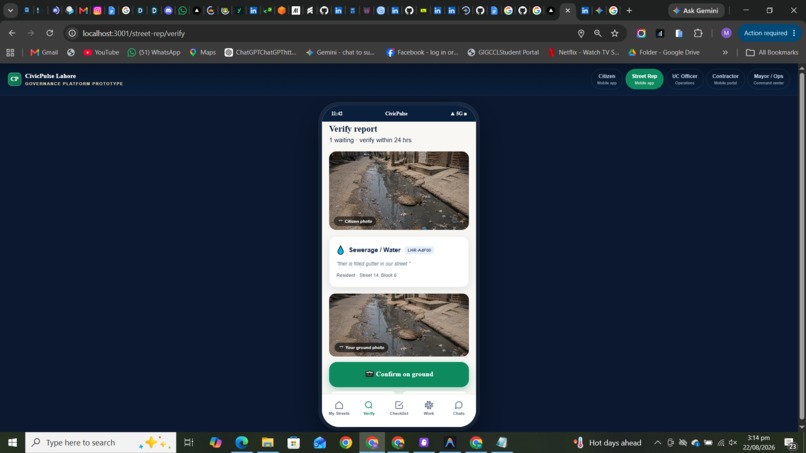The image size is (806, 453).
Task: Click the page vertical scrollbar
Action: point(802,248)
